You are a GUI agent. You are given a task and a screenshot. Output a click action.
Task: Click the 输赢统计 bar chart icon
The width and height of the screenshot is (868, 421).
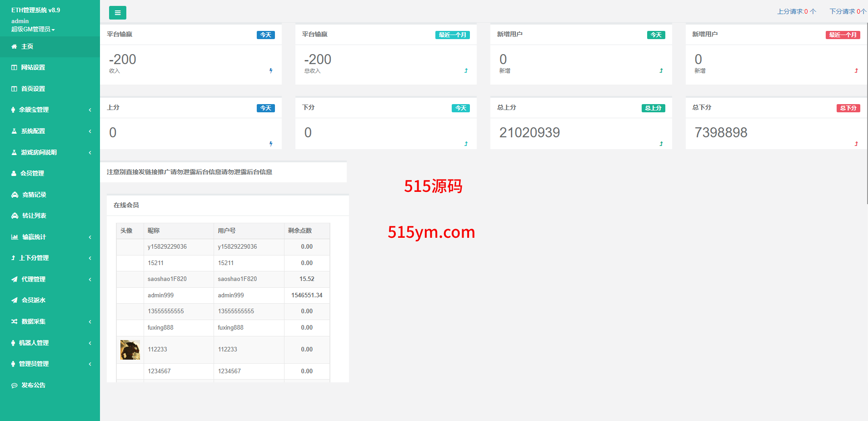click(15, 237)
